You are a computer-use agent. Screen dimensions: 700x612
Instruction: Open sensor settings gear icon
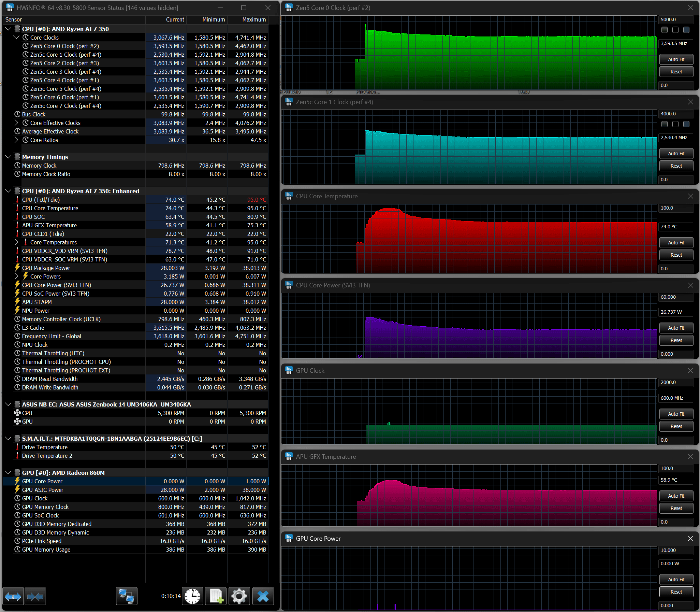239,597
